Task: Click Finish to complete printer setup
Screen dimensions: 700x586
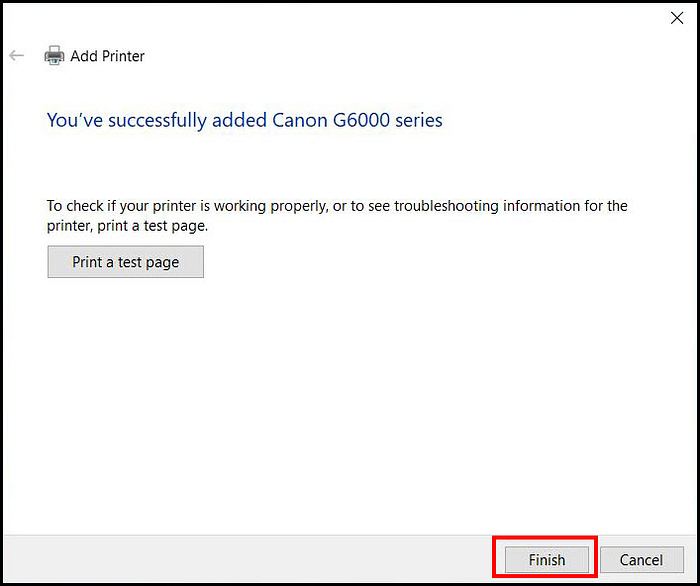Action: [547, 560]
